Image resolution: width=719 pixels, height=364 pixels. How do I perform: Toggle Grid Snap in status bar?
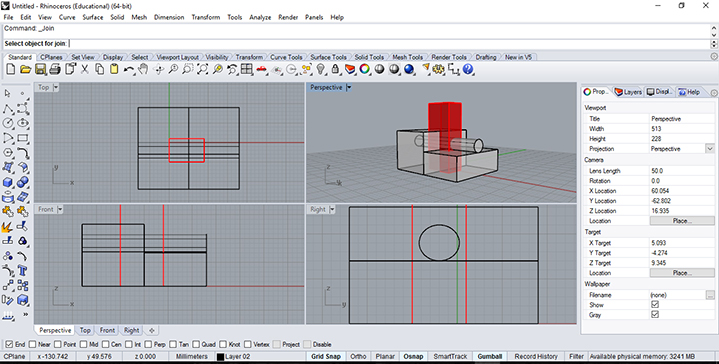[x=326, y=356]
